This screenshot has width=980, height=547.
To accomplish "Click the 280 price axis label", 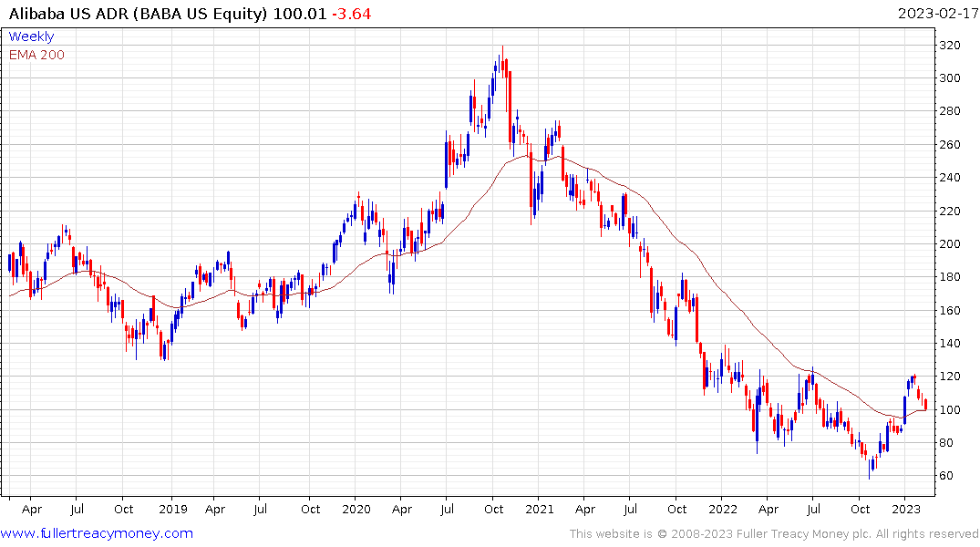I will [950, 111].
